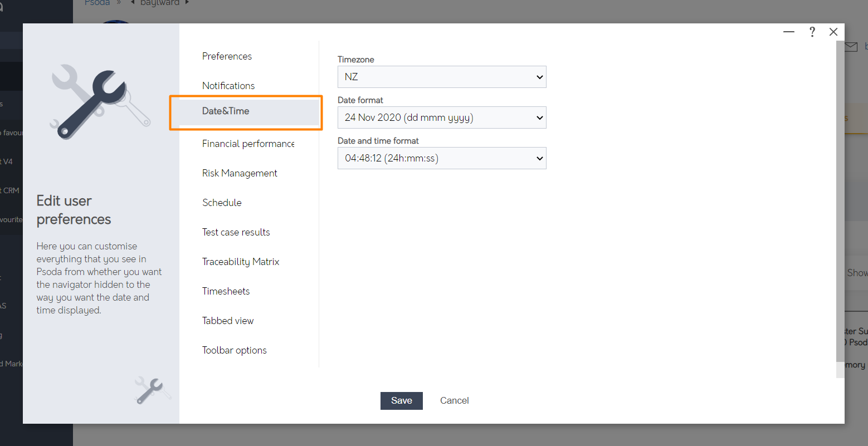This screenshot has width=868, height=446.
Task: Open the Notifications settings section
Action: (x=228, y=85)
